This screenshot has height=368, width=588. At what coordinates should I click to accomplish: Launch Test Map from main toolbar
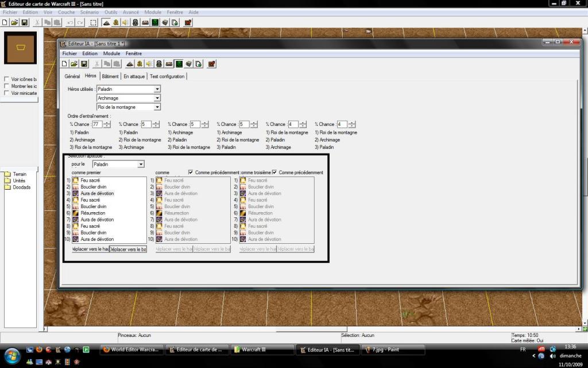point(188,22)
